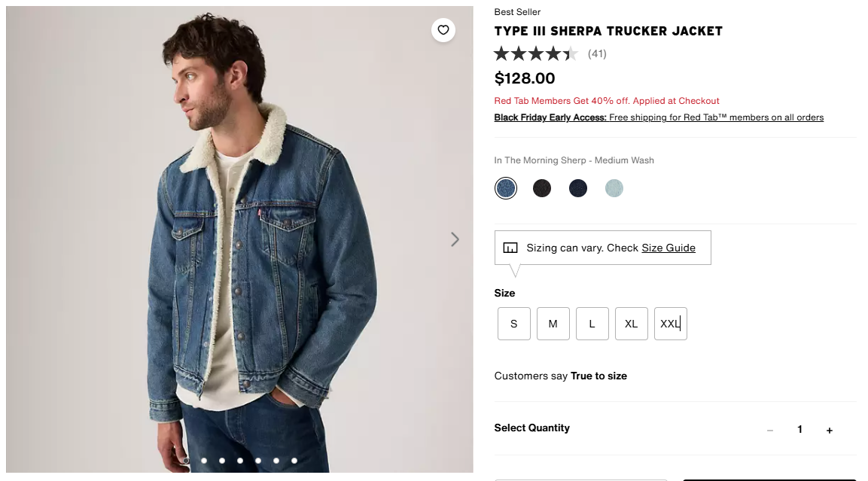Jump to second image carousel dot
This screenshot has height=481, width=868.
point(204,461)
